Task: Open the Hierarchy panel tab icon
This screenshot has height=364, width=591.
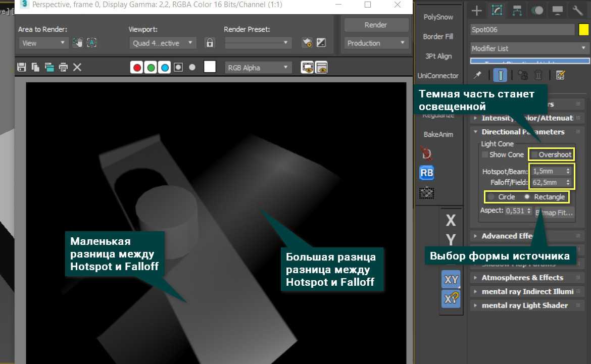Action: click(517, 10)
